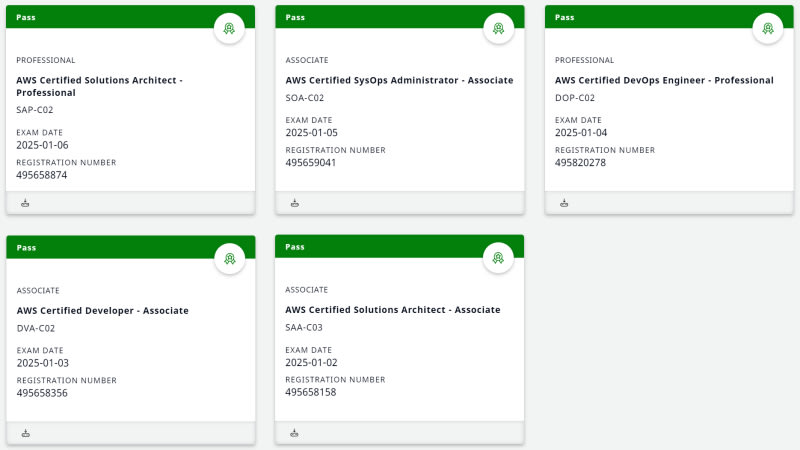
Task: Click the badge icon on Solutions Architect Associate card
Action: pyautogui.click(x=498, y=259)
